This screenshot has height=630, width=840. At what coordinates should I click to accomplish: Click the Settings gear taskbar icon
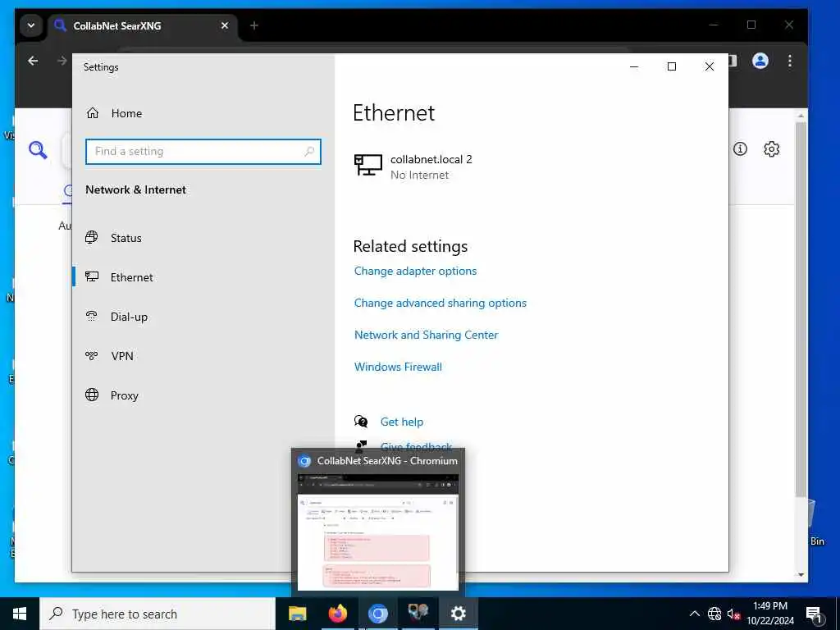click(458, 614)
